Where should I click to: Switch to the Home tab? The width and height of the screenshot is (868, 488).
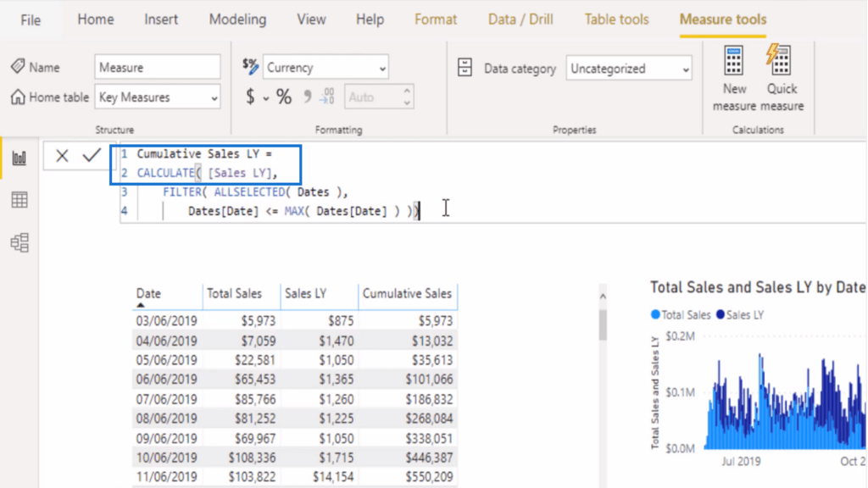coord(96,19)
